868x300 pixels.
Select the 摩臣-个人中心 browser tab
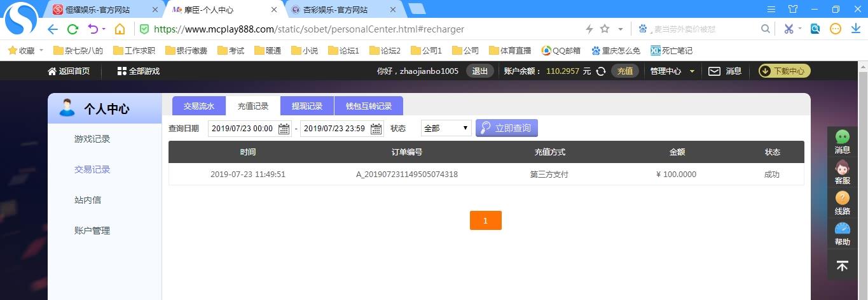(224, 10)
